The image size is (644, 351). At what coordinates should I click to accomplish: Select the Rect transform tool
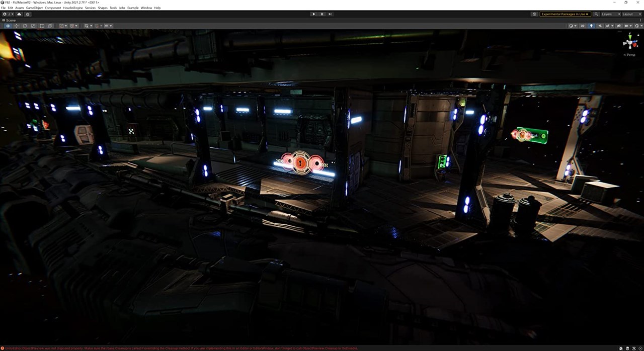pos(42,26)
